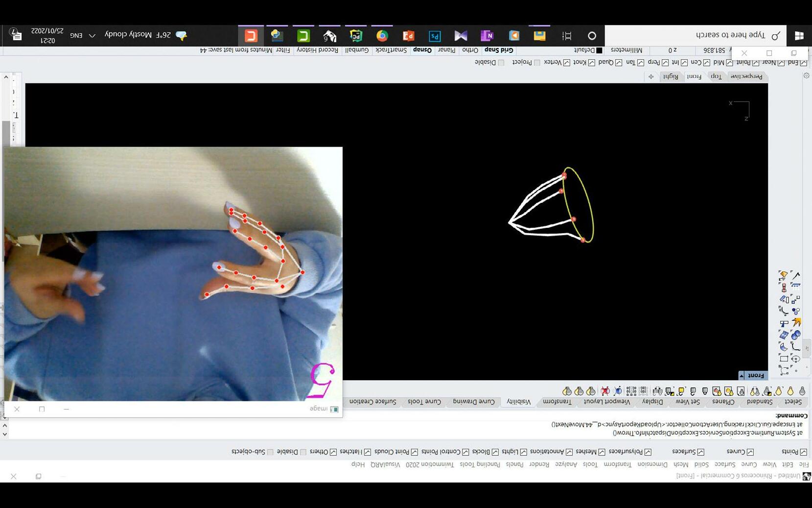Viewport: 812px width, 508px height.
Task: Click the Windows Start button
Action: click(799, 35)
